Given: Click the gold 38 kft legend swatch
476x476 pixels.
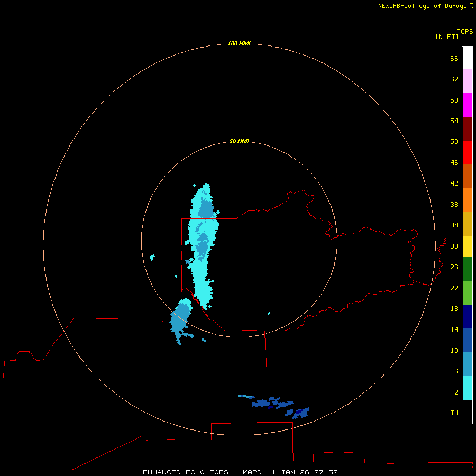Looking at the screenshot, I should 467,224.
